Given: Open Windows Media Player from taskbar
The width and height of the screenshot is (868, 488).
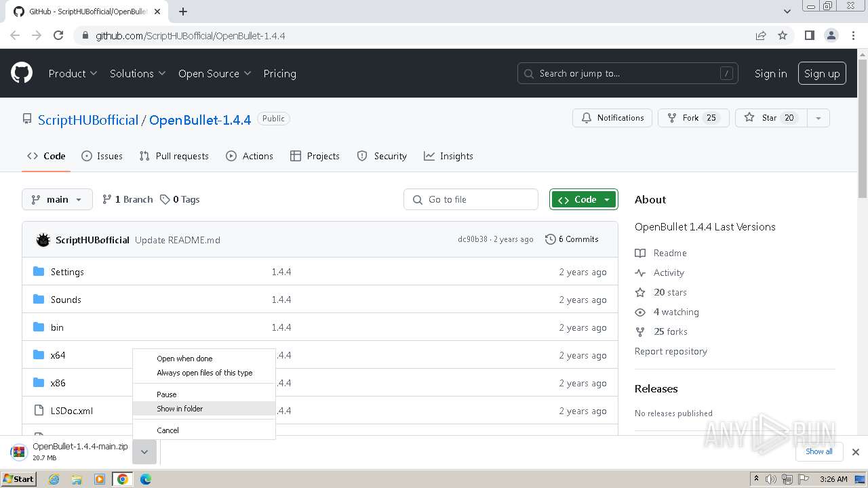Looking at the screenshot, I should [100, 479].
